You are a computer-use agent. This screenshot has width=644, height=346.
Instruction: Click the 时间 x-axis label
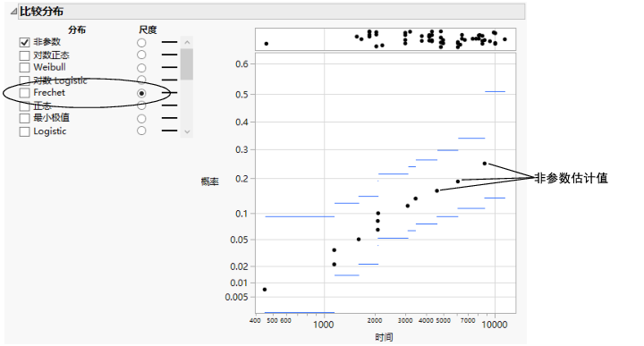384,337
